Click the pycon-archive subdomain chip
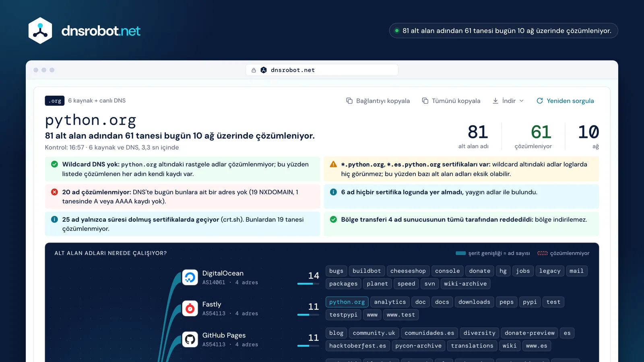 click(419, 346)
